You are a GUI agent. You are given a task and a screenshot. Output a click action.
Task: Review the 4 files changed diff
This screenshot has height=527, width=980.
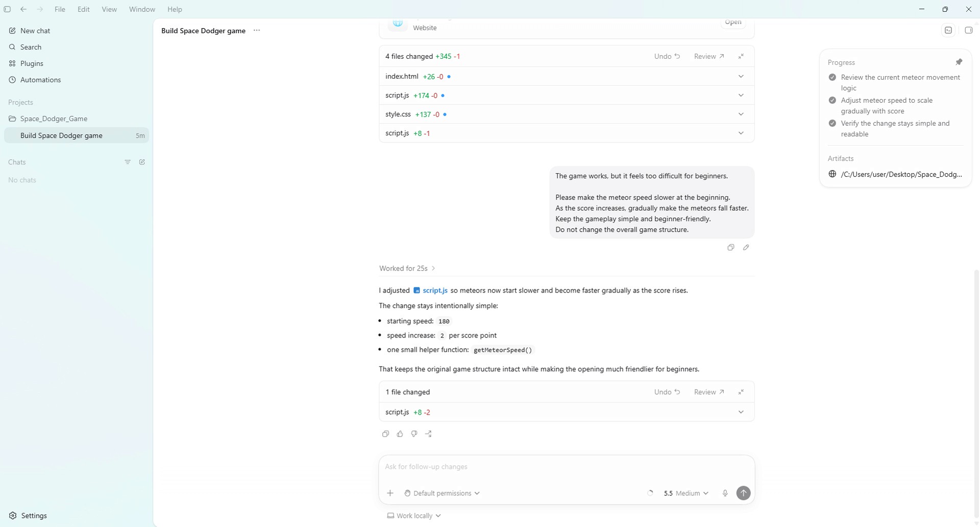click(x=709, y=56)
